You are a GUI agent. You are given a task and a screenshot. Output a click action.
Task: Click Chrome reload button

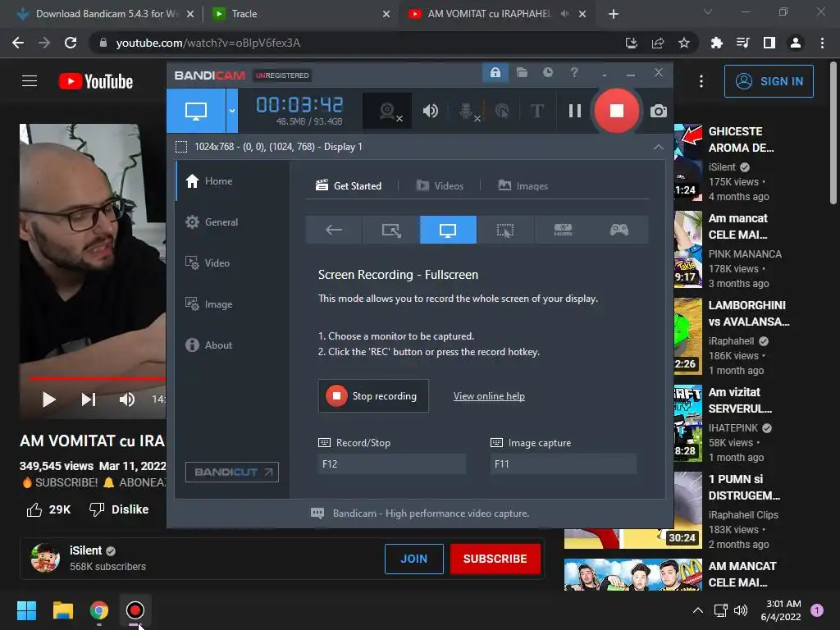[x=71, y=43]
